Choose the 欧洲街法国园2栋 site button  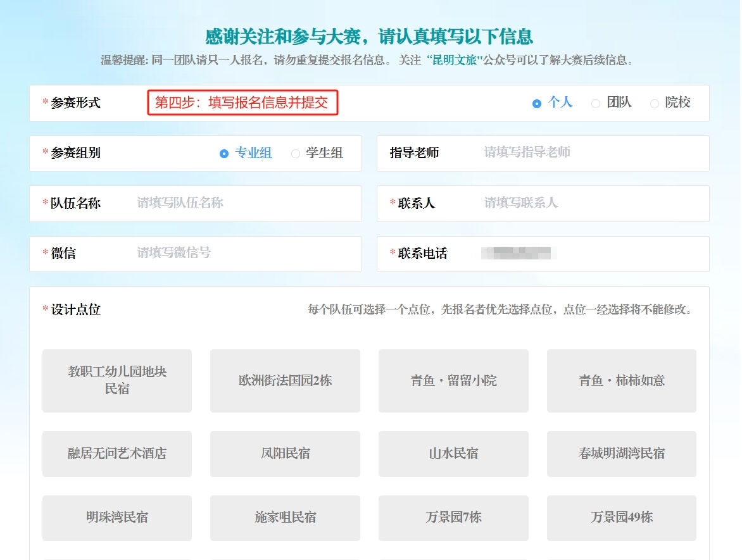(285, 380)
